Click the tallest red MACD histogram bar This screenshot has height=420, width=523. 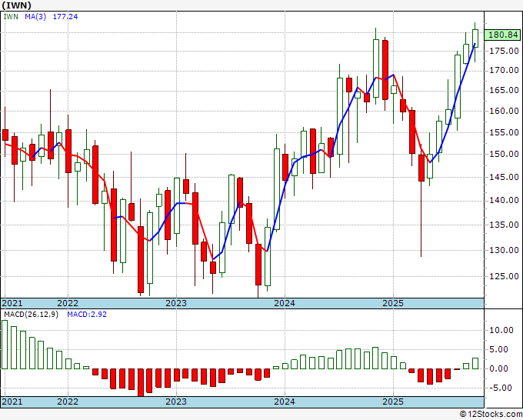[x=141, y=382]
